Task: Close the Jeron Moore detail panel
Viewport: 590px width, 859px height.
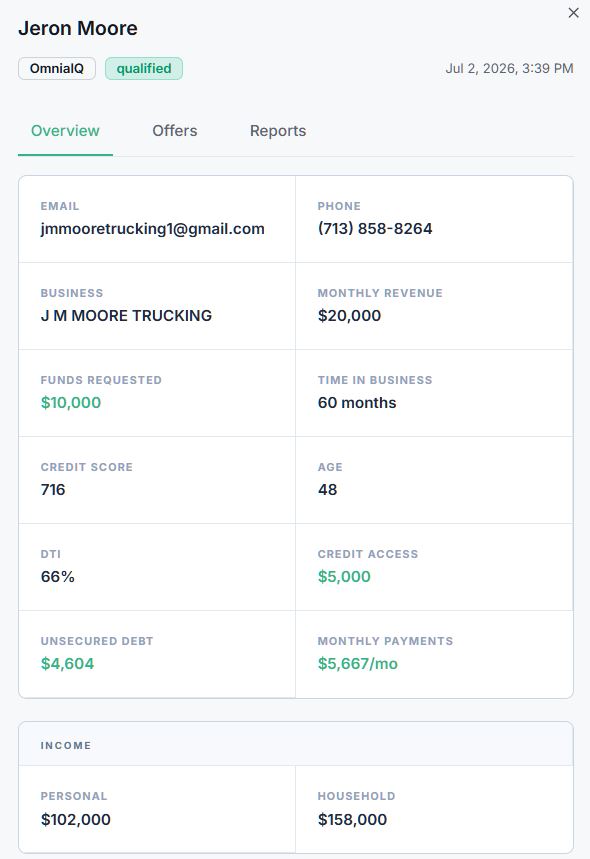Action: click(x=574, y=13)
